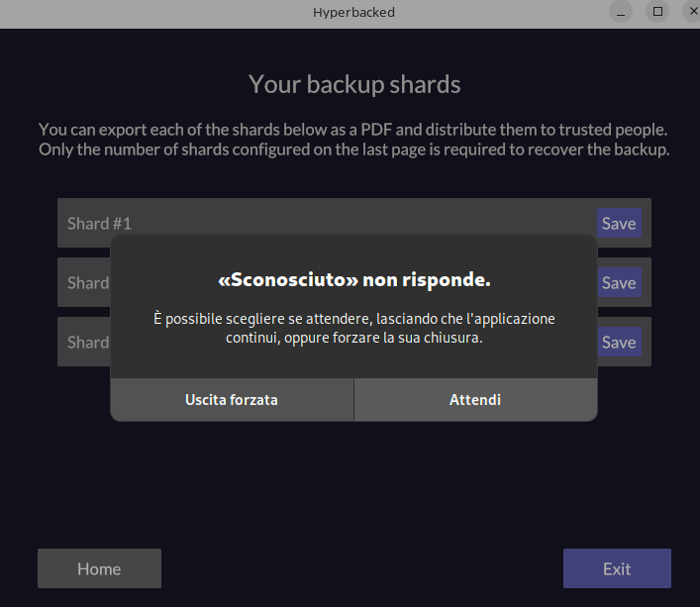This screenshot has width=700, height=607.
Task: Click the Hyperbacked title bar text
Action: tap(354, 12)
